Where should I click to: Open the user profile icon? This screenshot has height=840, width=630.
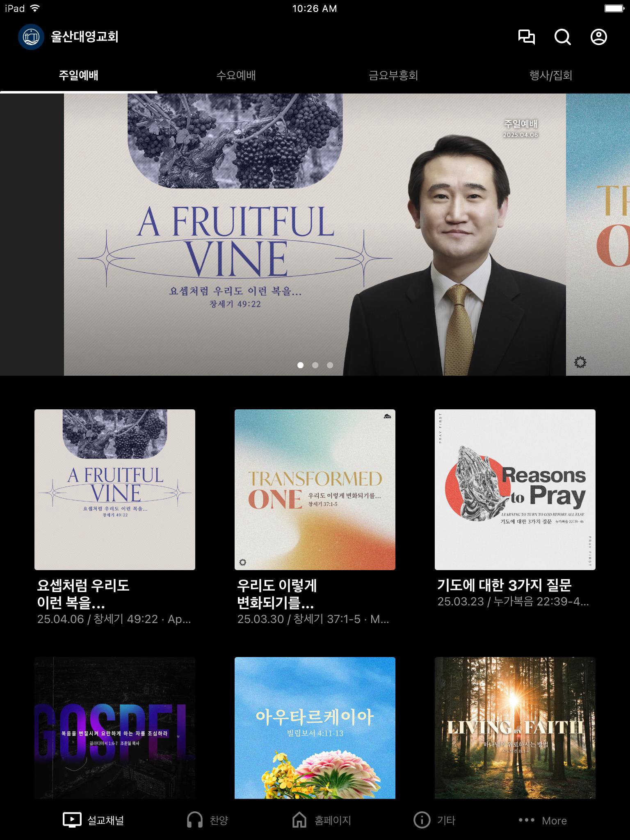pyautogui.click(x=598, y=37)
